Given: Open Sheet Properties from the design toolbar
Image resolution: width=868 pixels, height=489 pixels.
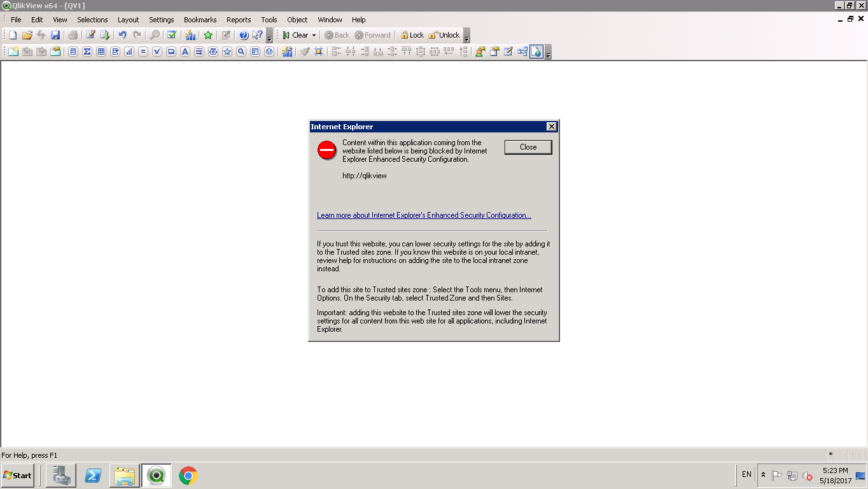Looking at the screenshot, I should pos(55,52).
